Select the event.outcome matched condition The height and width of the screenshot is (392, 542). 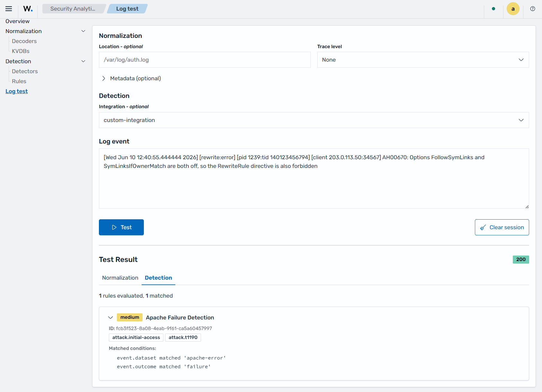tap(164, 367)
